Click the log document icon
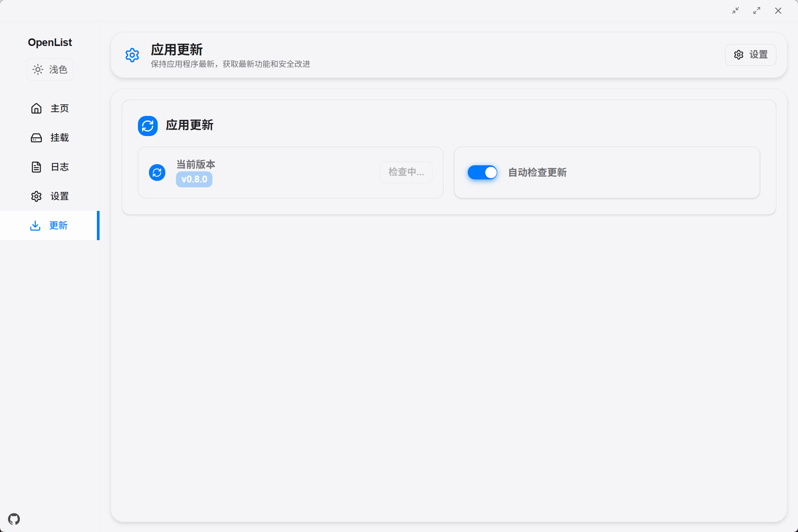798x532 pixels. click(36, 167)
